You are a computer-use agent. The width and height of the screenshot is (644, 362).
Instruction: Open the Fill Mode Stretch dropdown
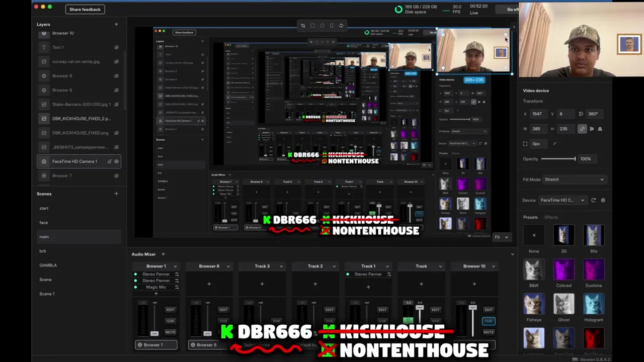(x=574, y=179)
